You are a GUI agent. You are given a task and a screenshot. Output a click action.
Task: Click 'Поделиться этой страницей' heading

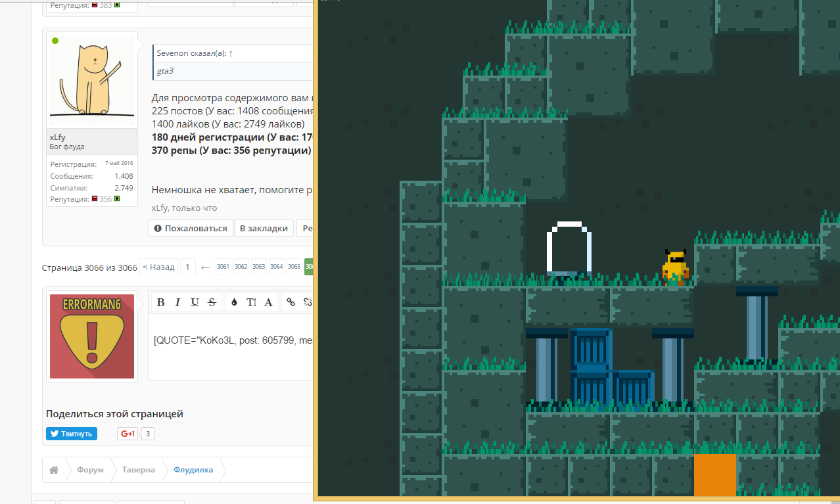click(x=114, y=414)
